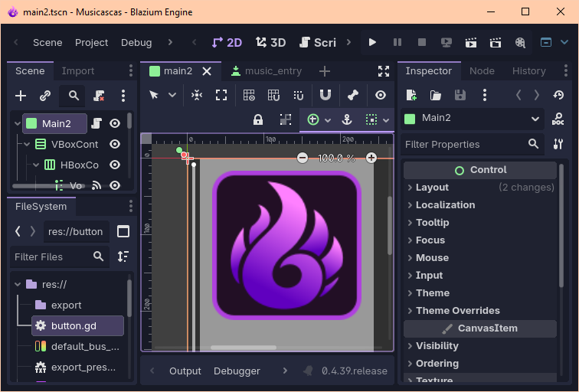579x392 pixels.
Task: Click the 0.4.39.release version label
Action: click(354, 371)
